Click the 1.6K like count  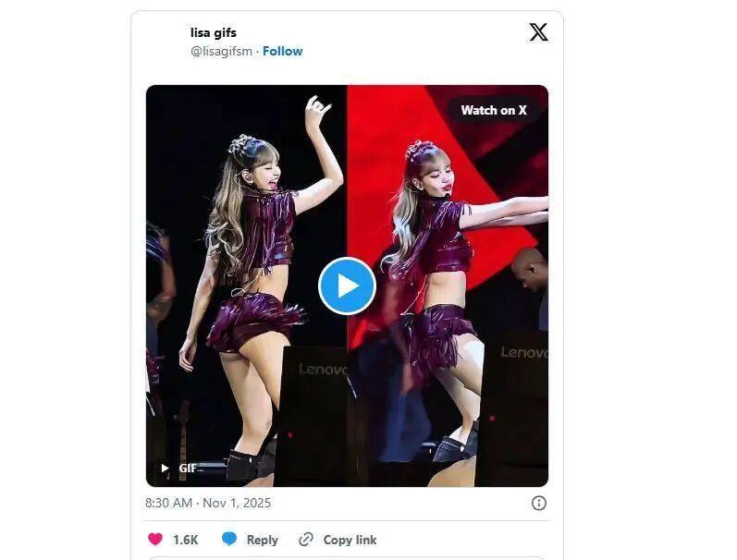click(185, 540)
